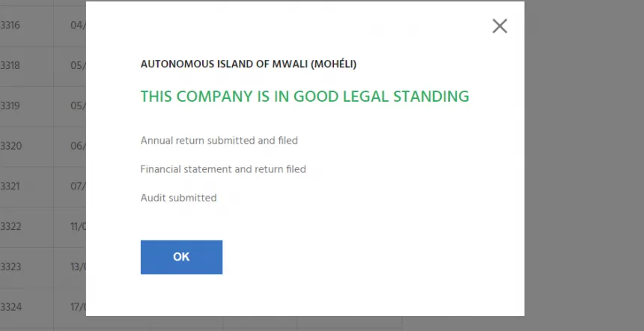Click the Autonomous Island of Mwali heading
644x331 pixels.
point(248,64)
